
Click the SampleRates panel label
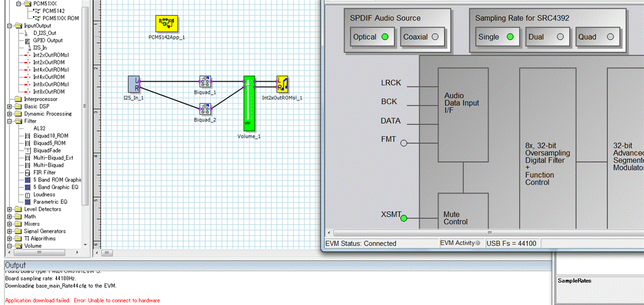click(574, 281)
